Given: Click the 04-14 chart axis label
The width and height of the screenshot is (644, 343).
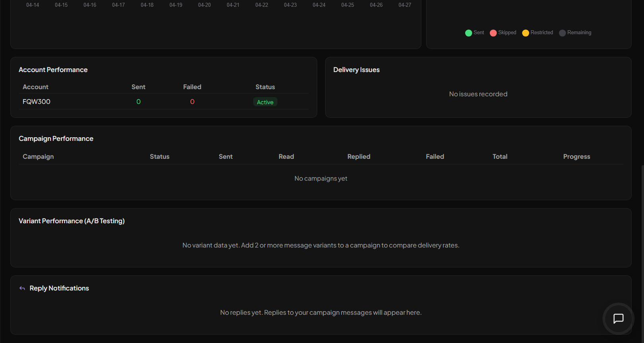Looking at the screenshot, I should click(33, 5).
